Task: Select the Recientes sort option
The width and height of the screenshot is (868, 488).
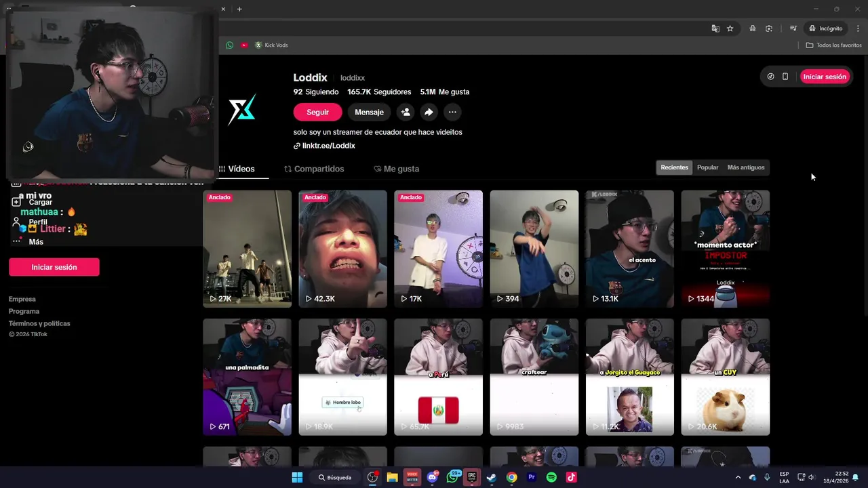Action: 674,167
